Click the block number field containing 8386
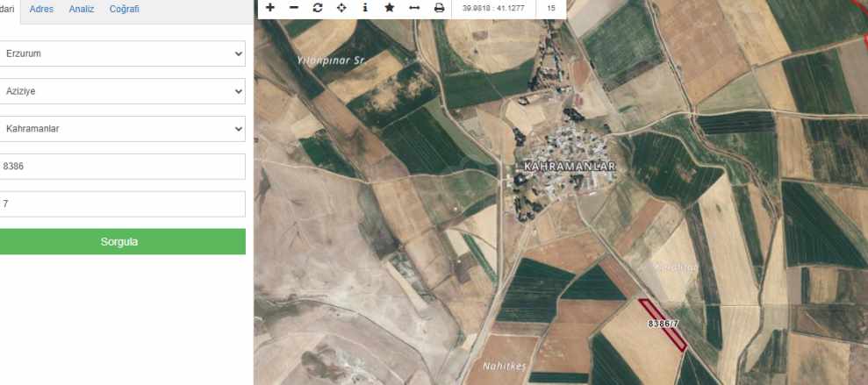 (x=122, y=167)
